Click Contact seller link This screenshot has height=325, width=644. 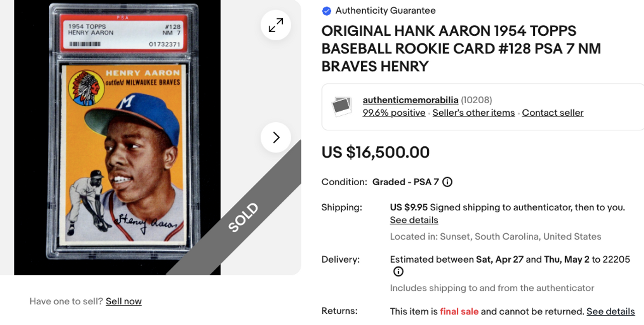coord(552,113)
